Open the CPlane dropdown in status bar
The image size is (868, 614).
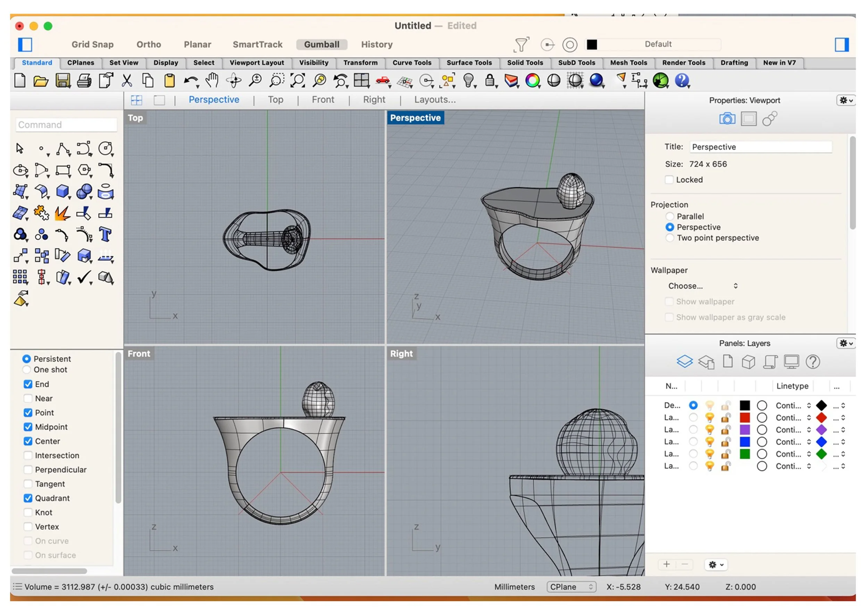click(x=571, y=587)
